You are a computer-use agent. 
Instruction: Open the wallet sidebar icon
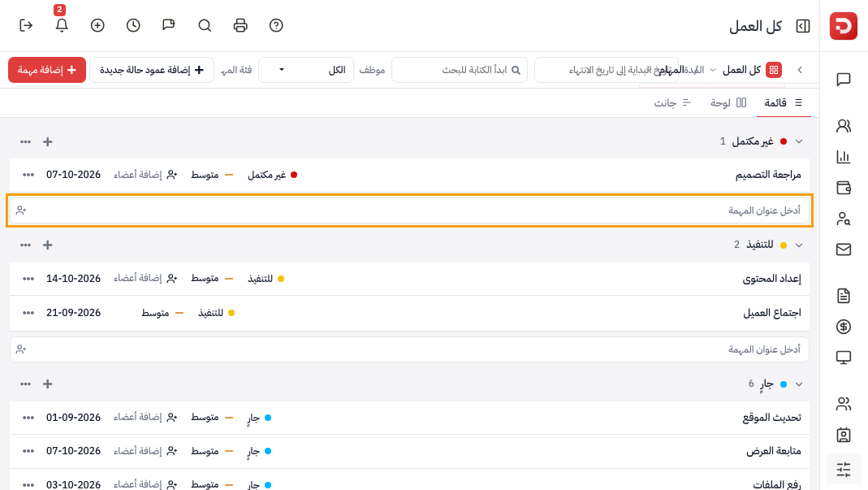844,188
